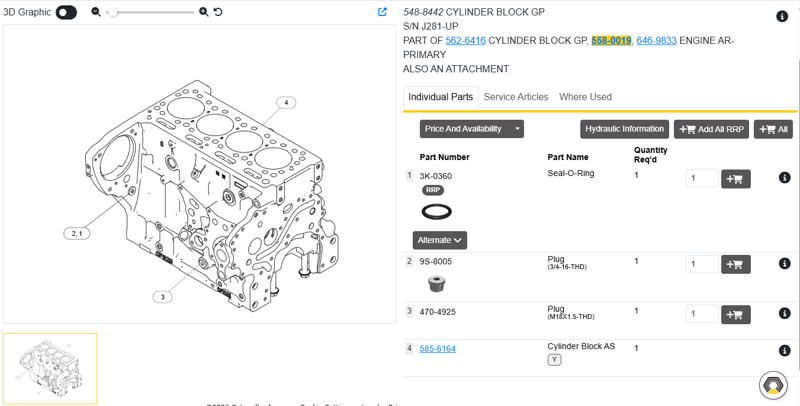800x406 pixels.
Task: Click Add All RRP button
Action: point(711,129)
